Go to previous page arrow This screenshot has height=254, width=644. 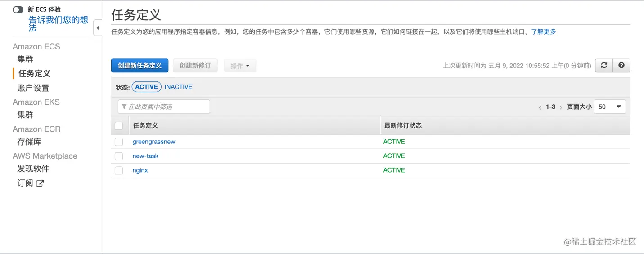point(540,107)
